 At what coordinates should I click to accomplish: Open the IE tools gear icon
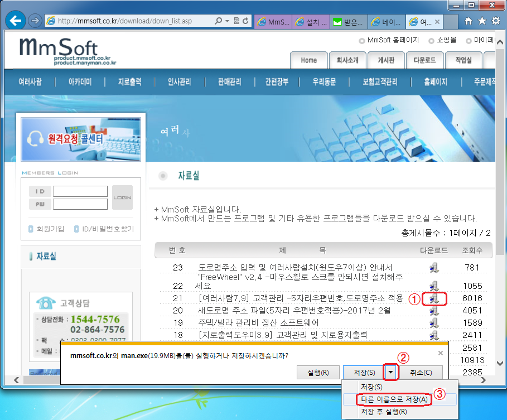495,21
